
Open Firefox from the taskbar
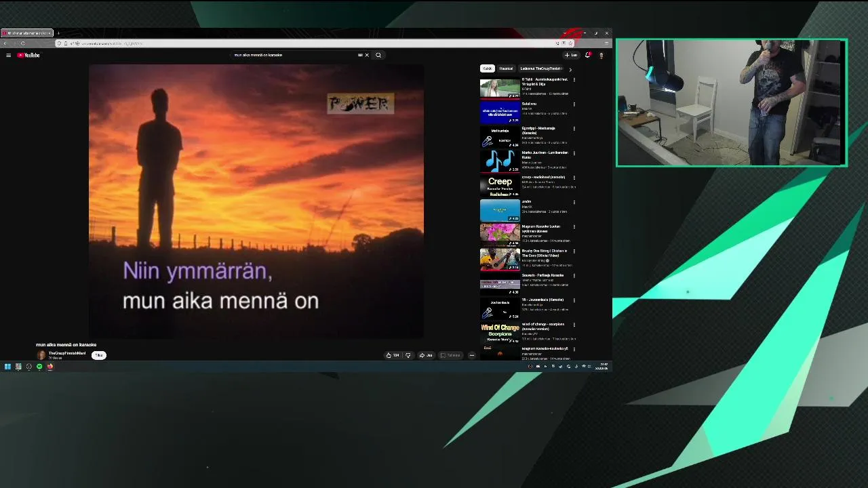point(50,367)
